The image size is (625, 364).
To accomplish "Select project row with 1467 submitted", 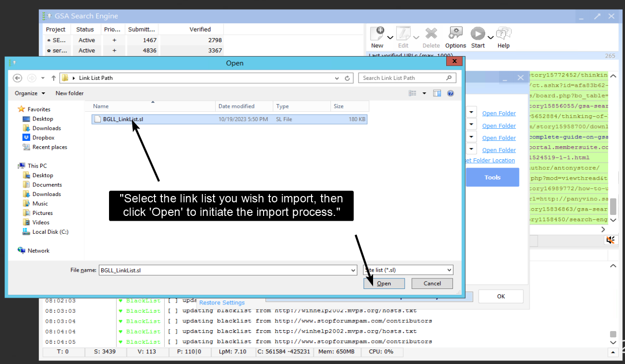I will point(134,40).
